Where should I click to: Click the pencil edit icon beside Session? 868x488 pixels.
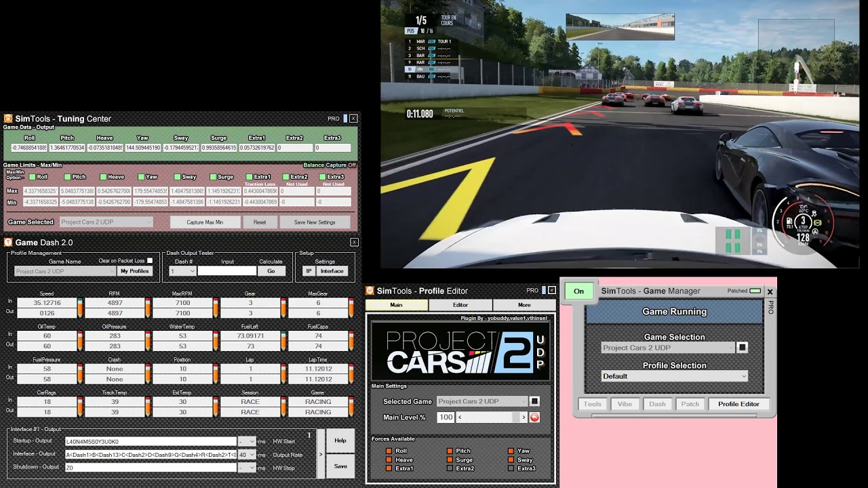pyautogui.click(x=283, y=407)
